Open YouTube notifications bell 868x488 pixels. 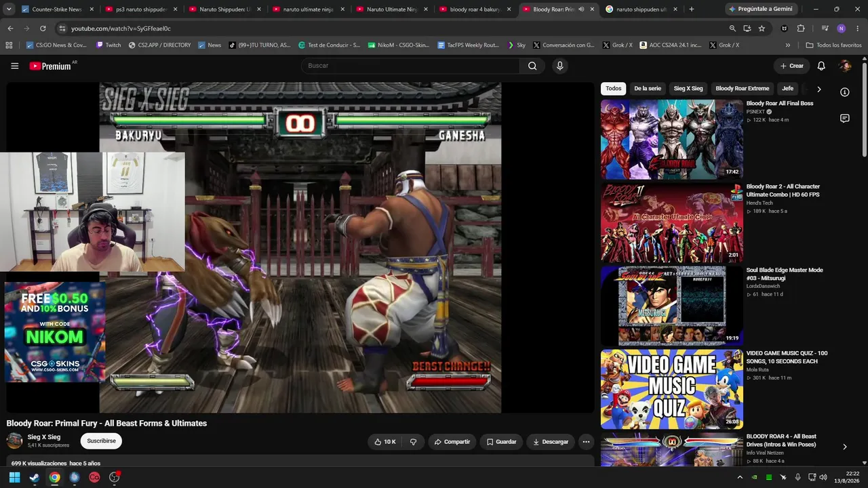pos(821,66)
